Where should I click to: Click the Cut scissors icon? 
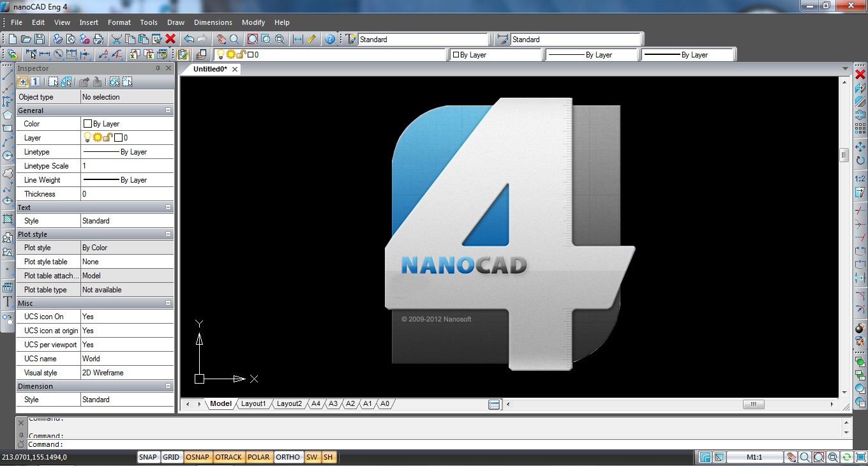[x=117, y=39]
